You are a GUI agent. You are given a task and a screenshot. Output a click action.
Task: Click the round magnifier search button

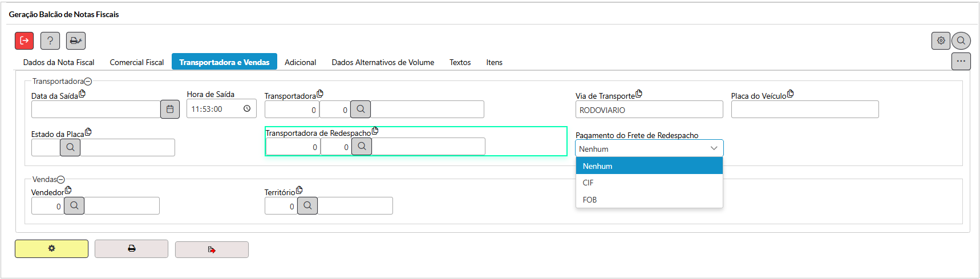pos(961,41)
